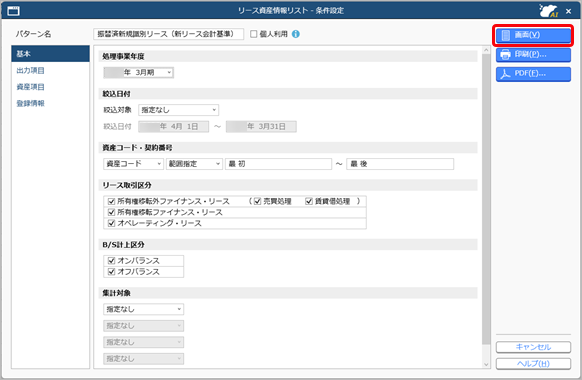Click the vertical scrollbar thumb
The height and width of the screenshot is (380, 582).
(486, 199)
